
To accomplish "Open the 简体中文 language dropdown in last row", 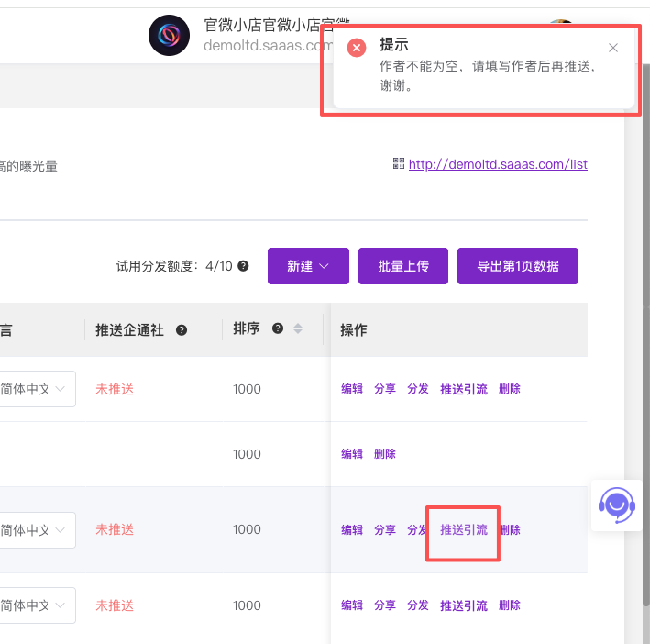I will (x=37, y=605).
